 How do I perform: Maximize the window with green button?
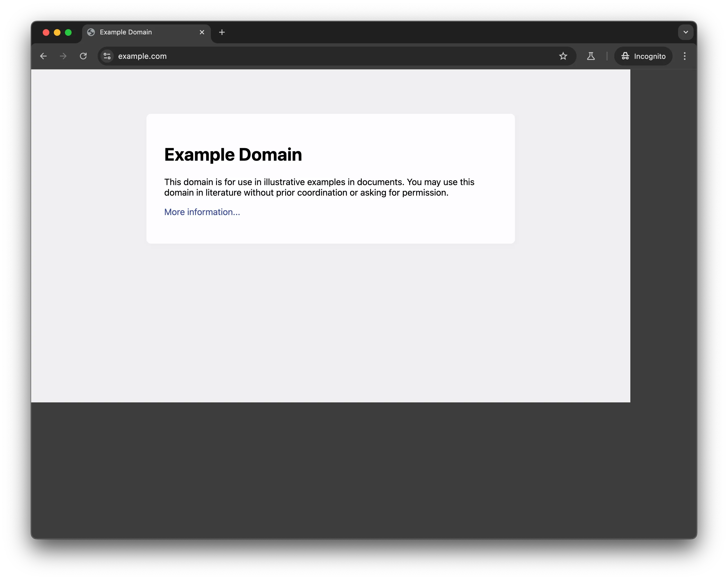pos(68,32)
